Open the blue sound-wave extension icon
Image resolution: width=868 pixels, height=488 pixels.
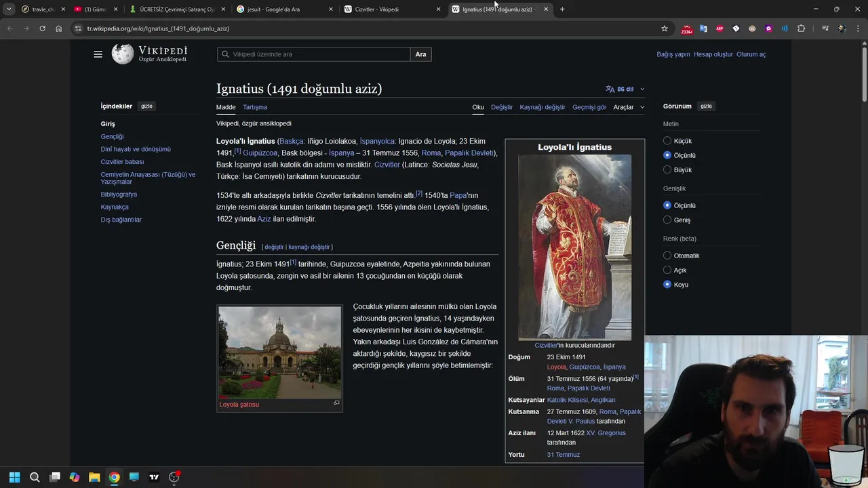point(785,28)
